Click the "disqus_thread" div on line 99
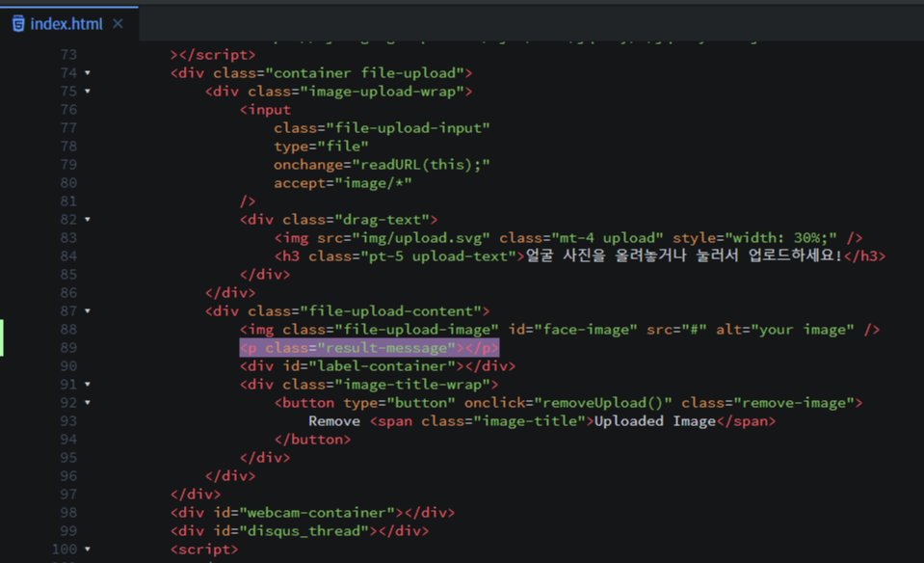 click(x=300, y=530)
